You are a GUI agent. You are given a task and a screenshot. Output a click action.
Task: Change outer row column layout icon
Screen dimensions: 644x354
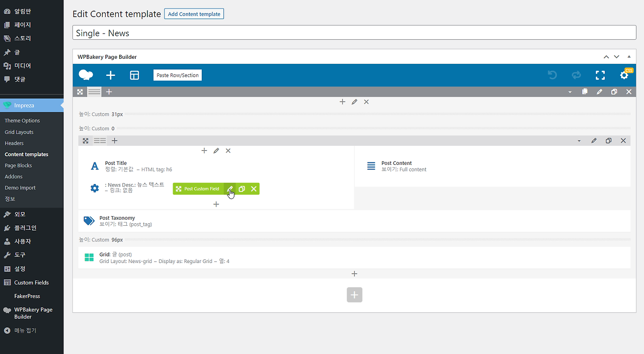pyautogui.click(x=94, y=92)
